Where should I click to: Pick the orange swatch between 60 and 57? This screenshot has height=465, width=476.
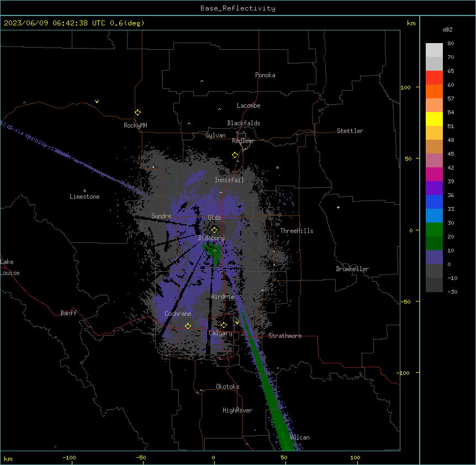tap(434, 91)
